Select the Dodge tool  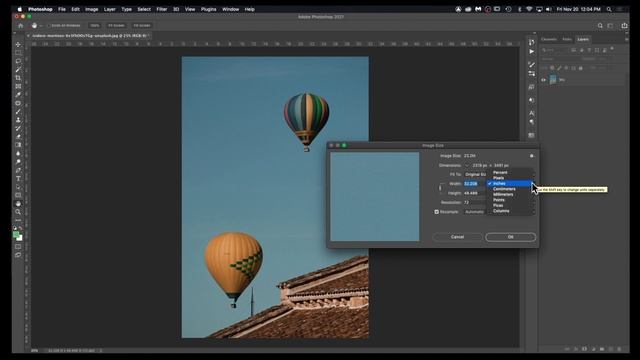pos(18,162)
